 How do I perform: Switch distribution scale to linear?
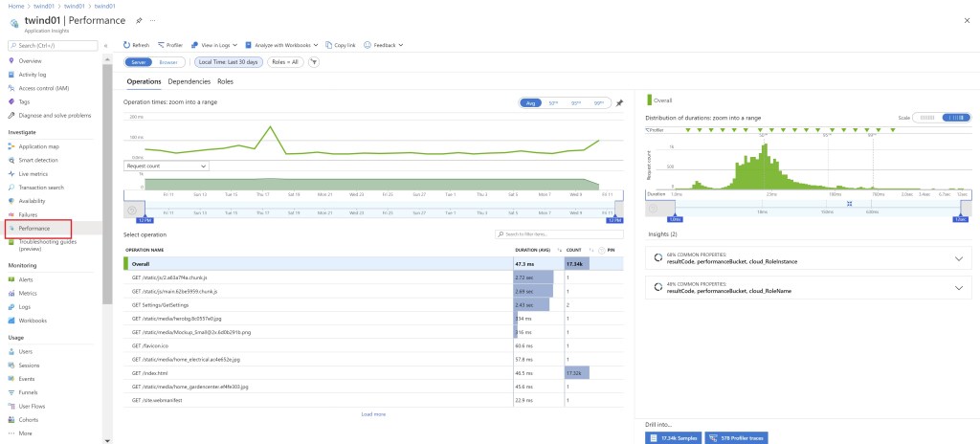(927, 117)
